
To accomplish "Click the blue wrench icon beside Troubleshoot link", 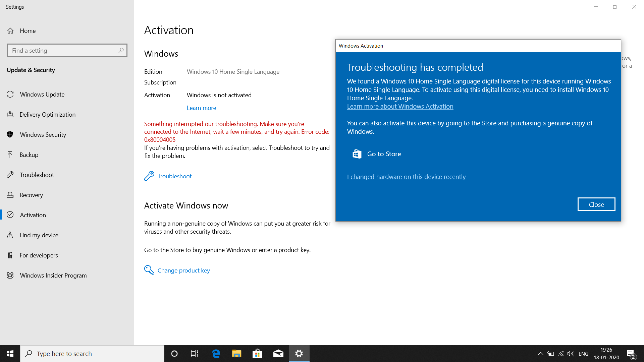I will pyautogui.click(x=149, y=176).
